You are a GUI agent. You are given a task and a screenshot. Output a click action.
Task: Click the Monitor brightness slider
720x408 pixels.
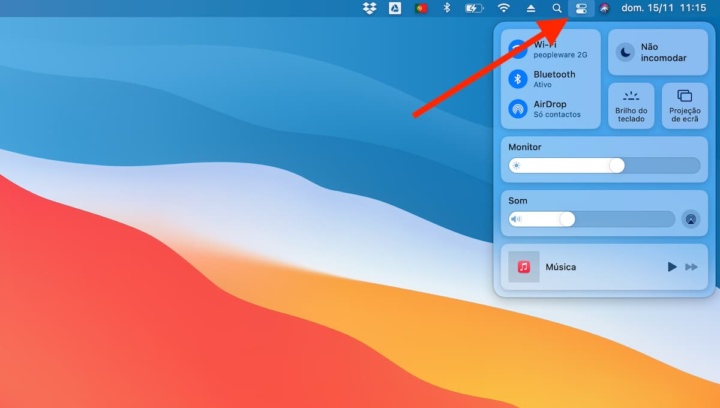[x=604, y=166]
